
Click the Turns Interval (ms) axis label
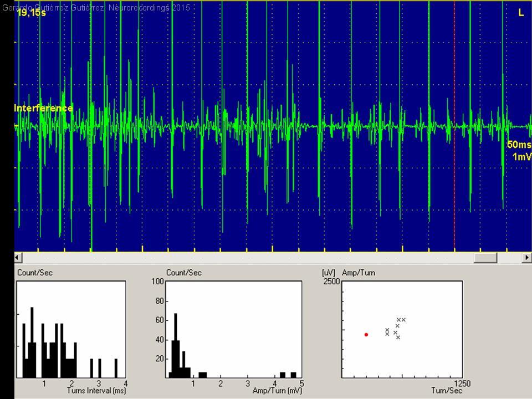[x=96, y=391]
